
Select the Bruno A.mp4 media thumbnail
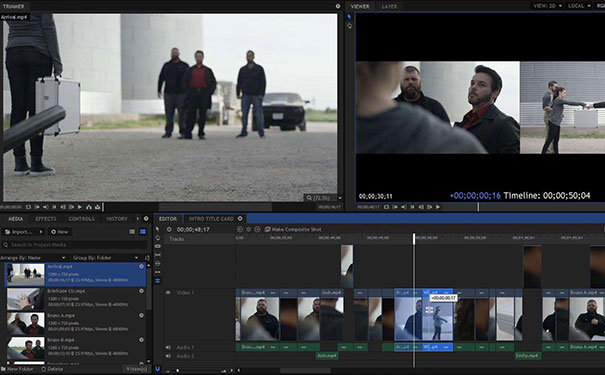[x=26, y=323]
